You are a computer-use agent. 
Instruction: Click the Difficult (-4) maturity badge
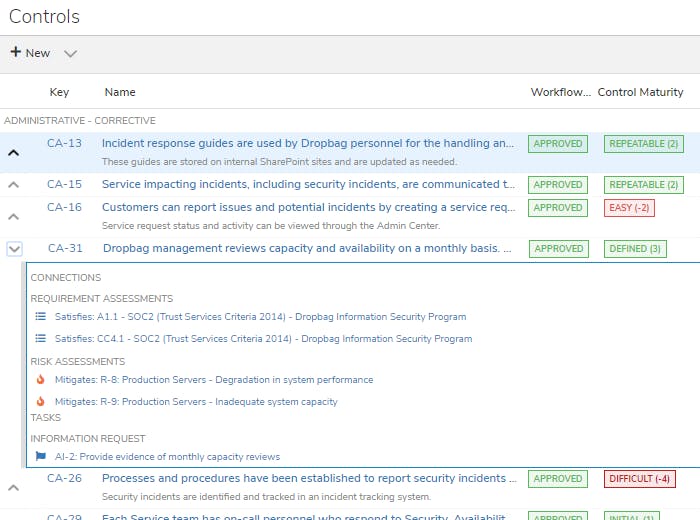pos(640,479)
